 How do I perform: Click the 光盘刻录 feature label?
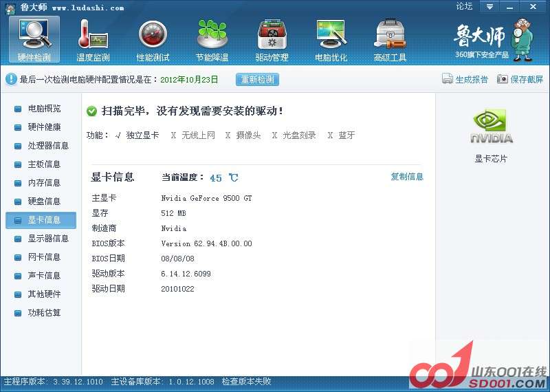(x=299, y=135)
